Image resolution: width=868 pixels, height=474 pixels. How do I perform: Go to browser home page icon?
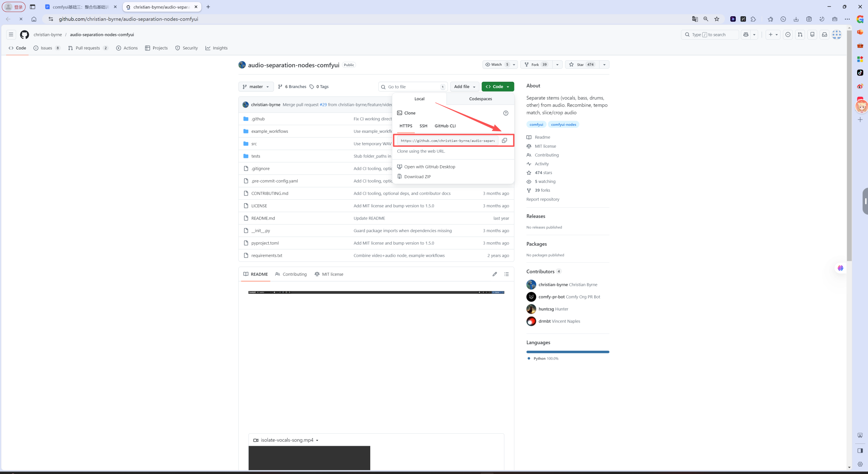click(34, 19)
